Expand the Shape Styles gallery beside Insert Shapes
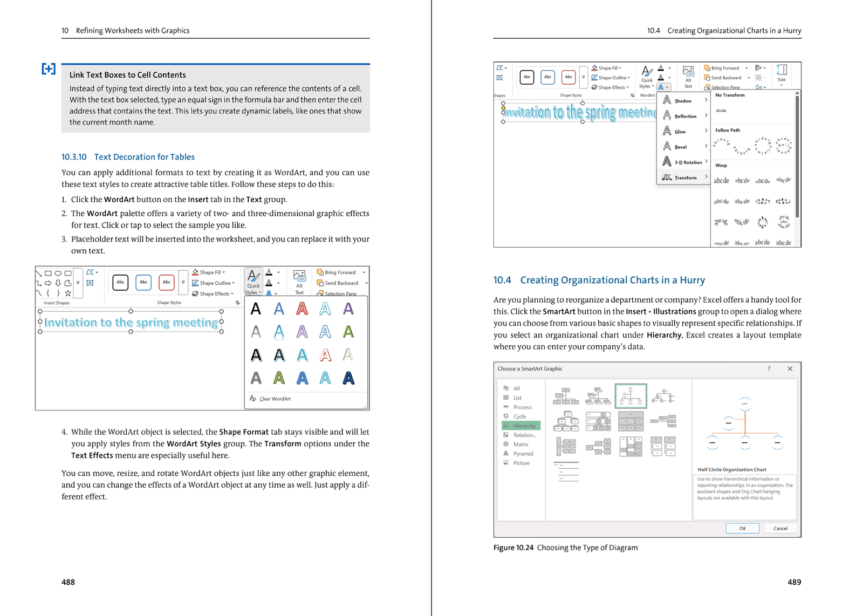The image size is (863, 616). [183, 282]
